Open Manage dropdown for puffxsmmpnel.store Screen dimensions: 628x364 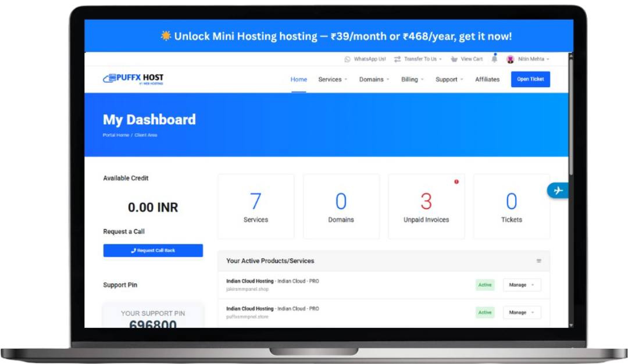click(522, 312)
